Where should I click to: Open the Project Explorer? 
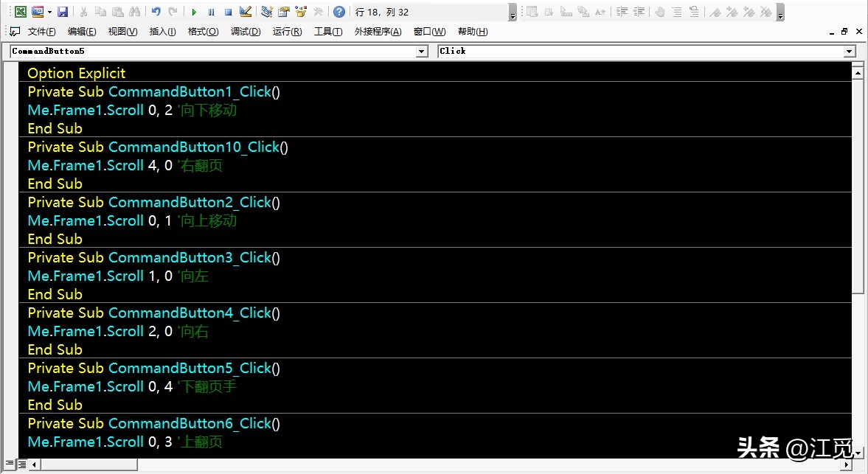pos(266,11)
